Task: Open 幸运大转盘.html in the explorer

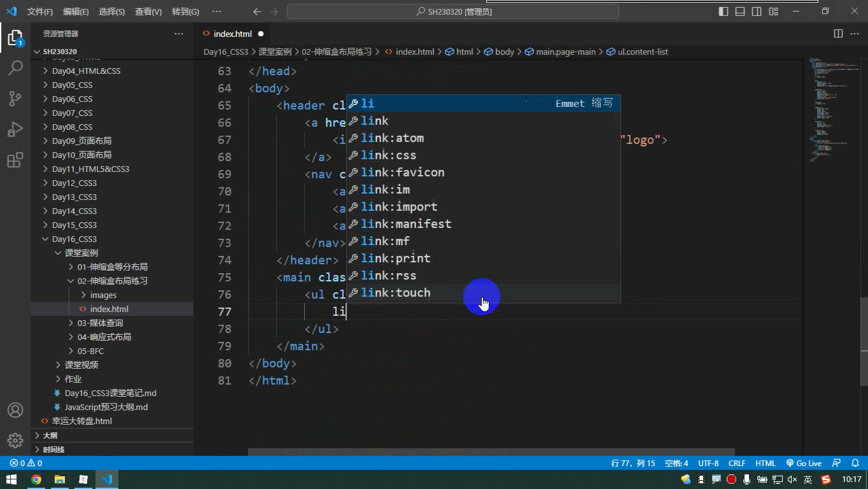Action: point(112,421)
